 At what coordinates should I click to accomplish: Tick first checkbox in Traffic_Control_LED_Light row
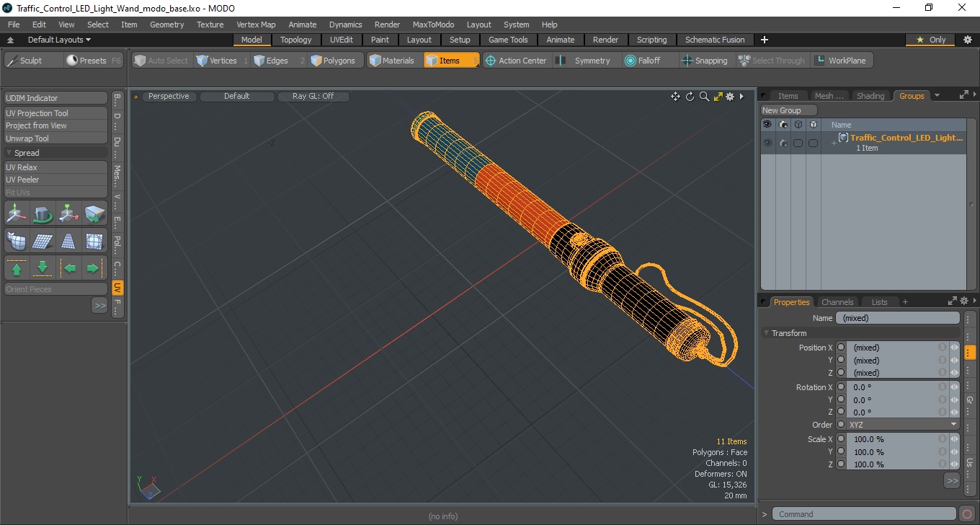pos(798,143)
